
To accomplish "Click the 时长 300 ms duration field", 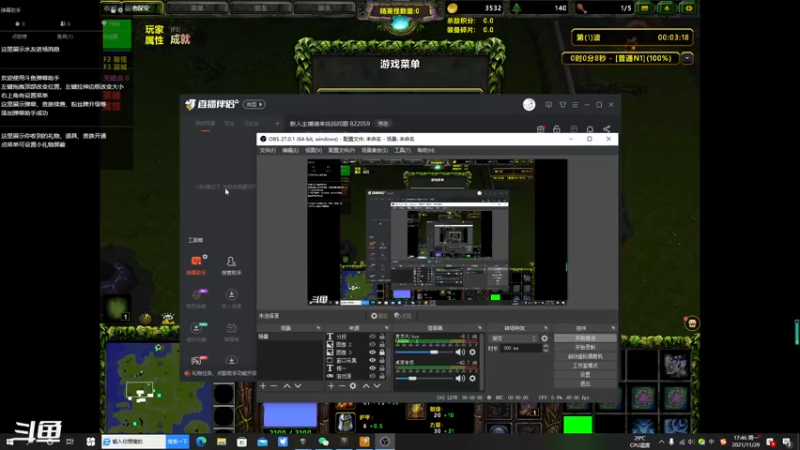I will [521, 348].
